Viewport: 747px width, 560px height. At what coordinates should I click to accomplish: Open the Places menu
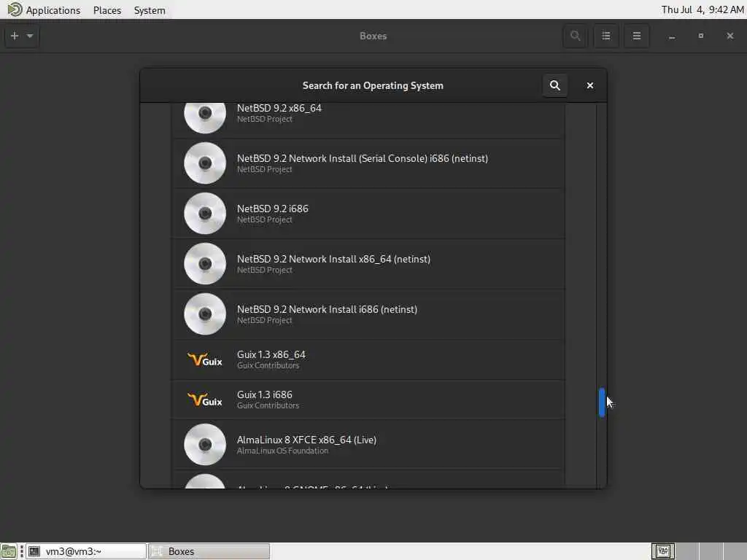107,10
